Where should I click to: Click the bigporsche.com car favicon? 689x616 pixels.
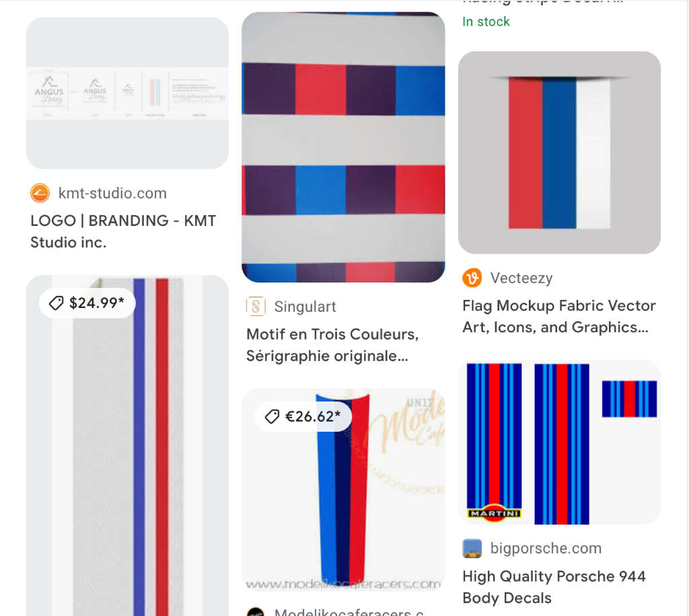(x=472, y=548)
